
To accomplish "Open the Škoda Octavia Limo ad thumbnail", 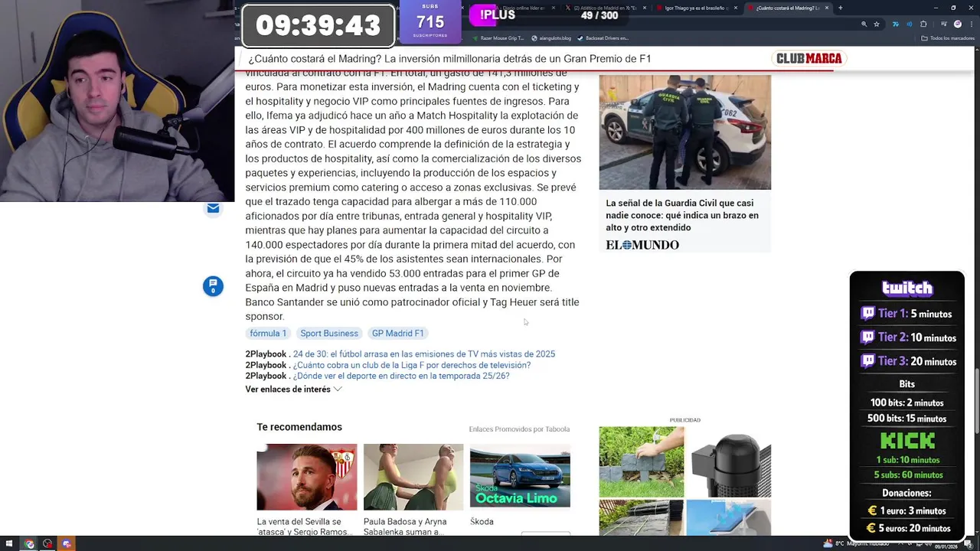I will pyautogui.click(x=520, y=477).
